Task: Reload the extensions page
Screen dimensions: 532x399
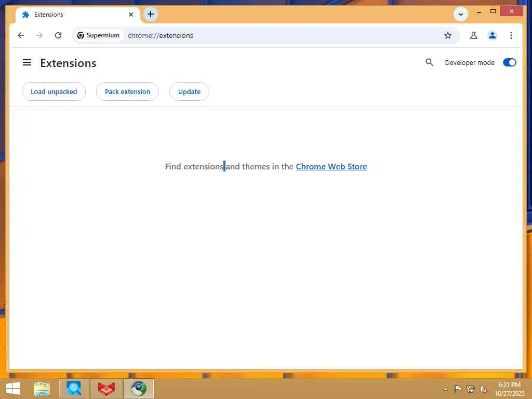Action: (x=58, y=35)
